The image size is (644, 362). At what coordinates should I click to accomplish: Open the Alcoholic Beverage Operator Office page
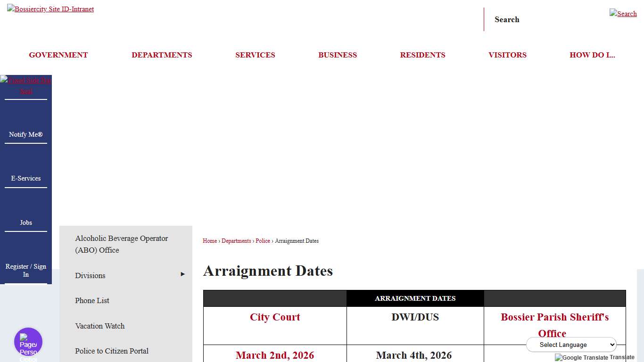tap(121, 244)
